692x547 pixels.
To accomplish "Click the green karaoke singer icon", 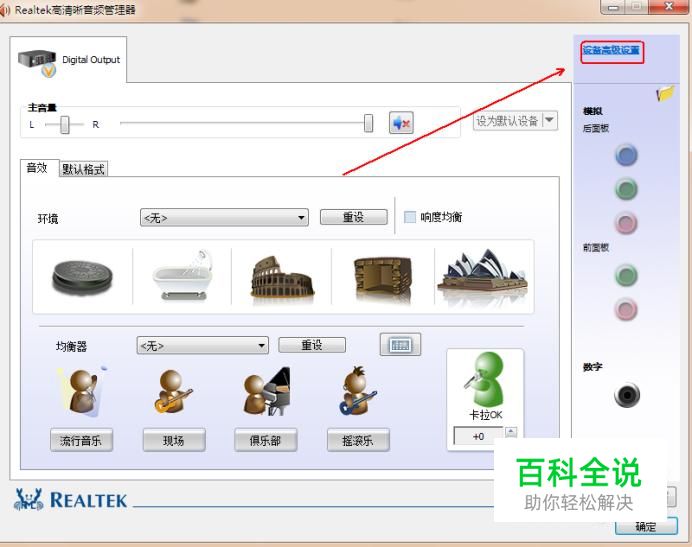I will [x=485, y=379].
